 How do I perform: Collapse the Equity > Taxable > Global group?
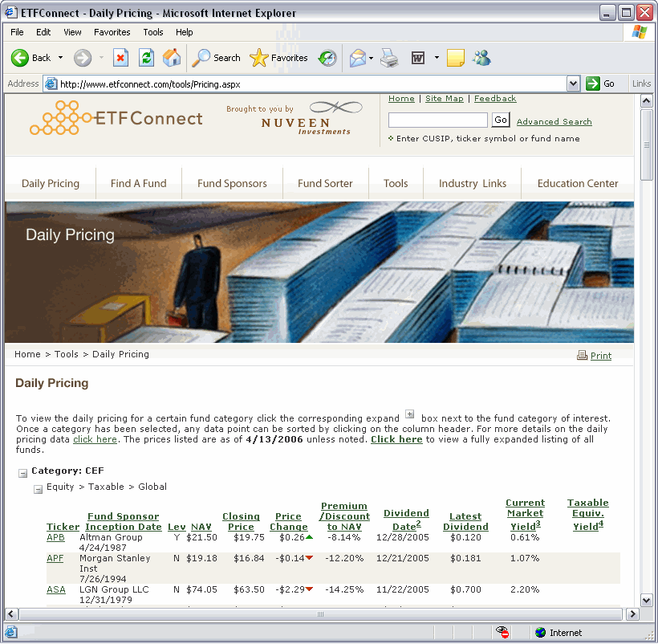click(38, 489)
